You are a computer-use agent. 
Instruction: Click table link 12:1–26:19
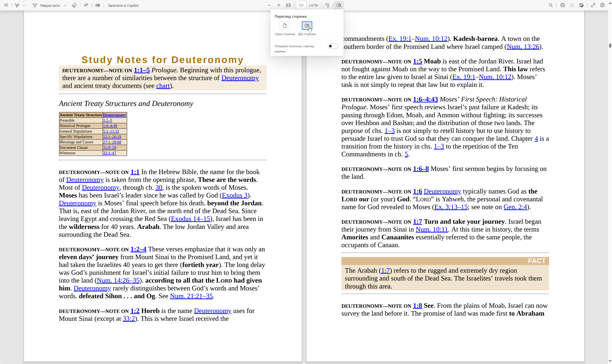[x=112, y=137]
